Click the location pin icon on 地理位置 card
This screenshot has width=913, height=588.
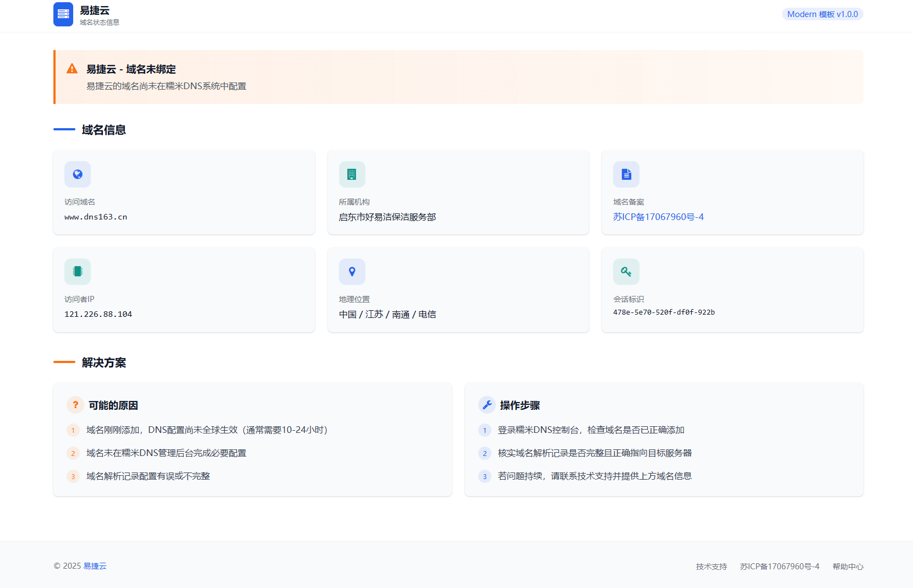(352, 271)
